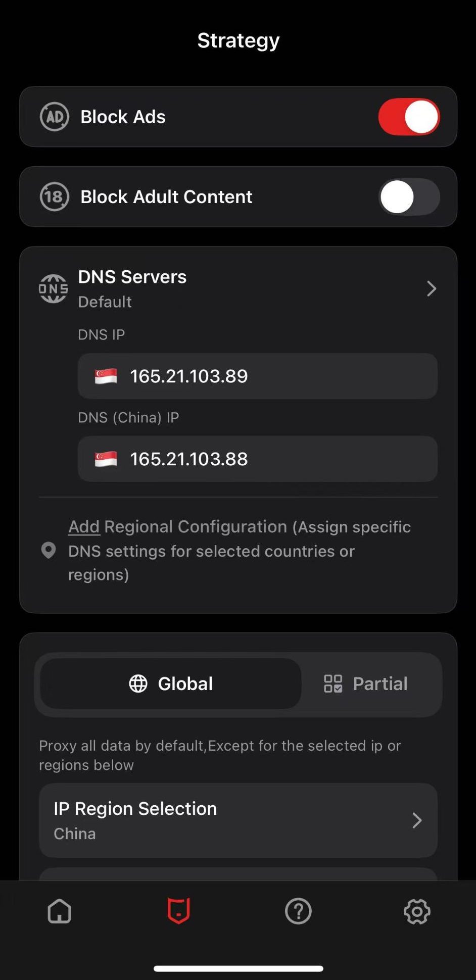Screen dimensions: 476x980
Task: Open the Help question mark icon
Action: tap(298, 911)
